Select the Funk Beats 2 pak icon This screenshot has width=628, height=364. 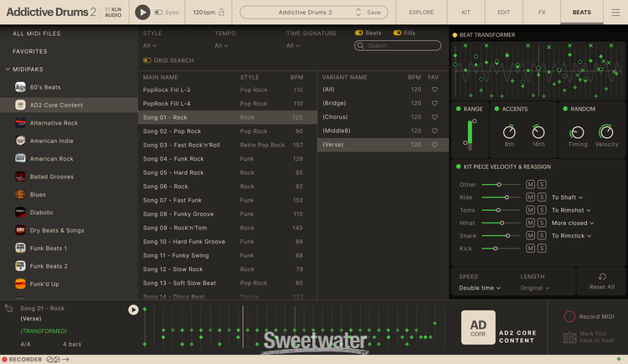20,266
